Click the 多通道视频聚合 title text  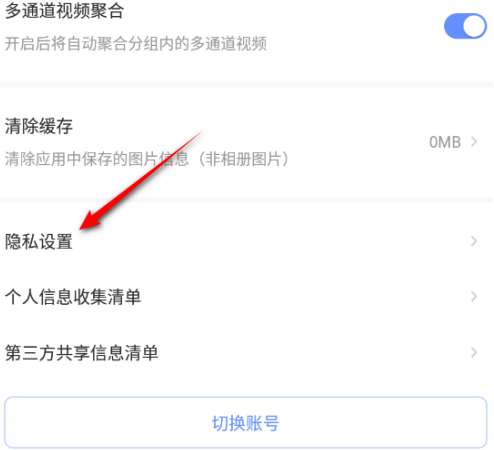64,11
